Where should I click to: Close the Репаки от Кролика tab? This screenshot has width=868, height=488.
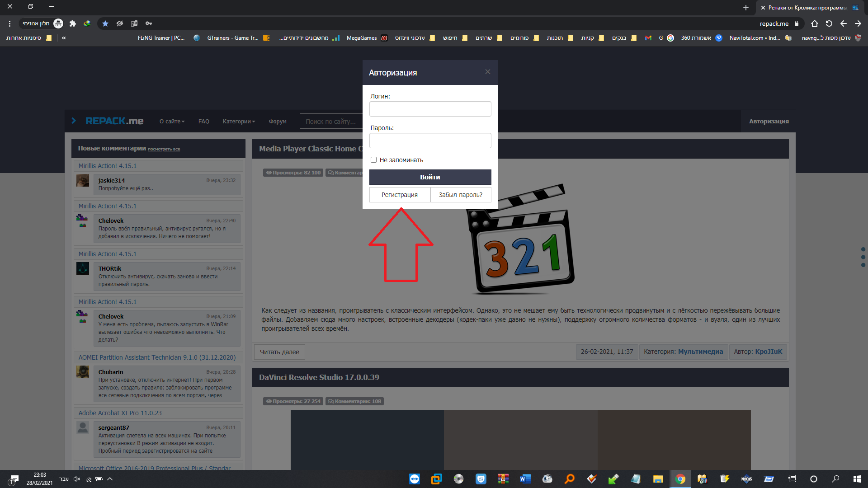point(763,8)
